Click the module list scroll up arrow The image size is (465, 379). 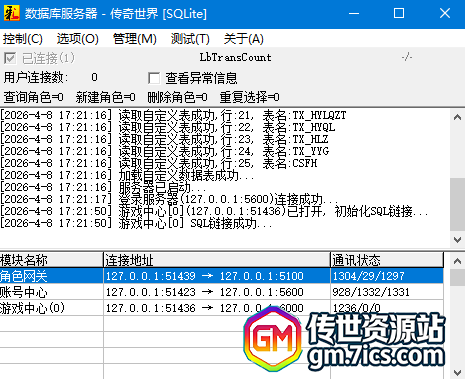[x=457, y=261]
